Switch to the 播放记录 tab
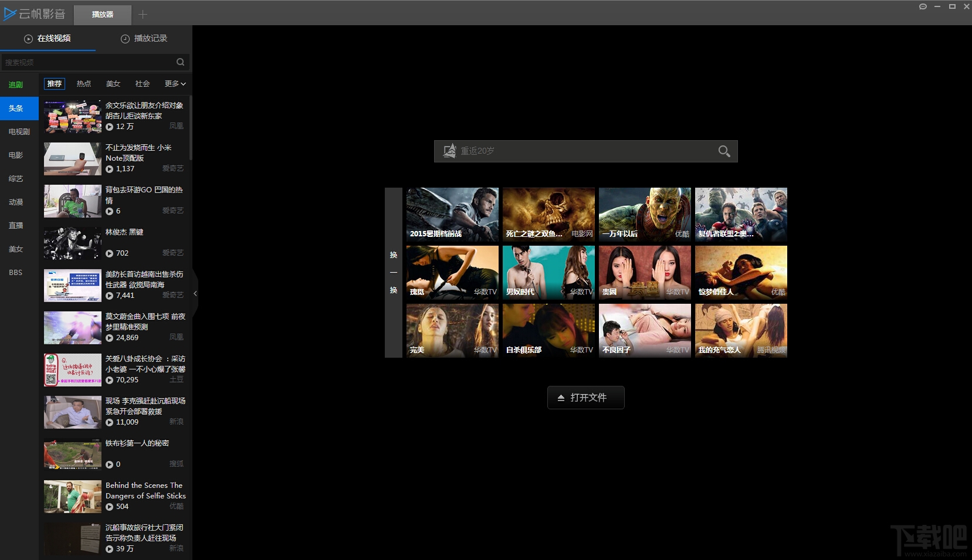Screen dimensions: 972x560 pyautogui.click(x=144, y=38)
